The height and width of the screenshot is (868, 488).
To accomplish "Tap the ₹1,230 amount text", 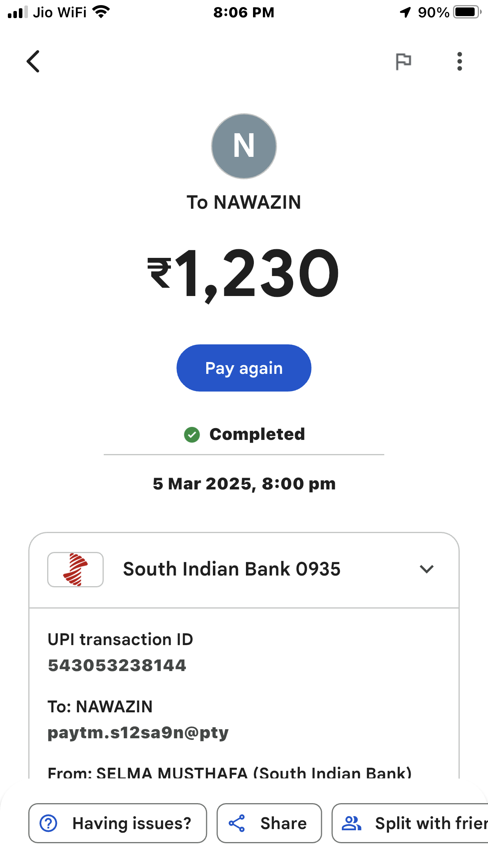I will click(244, 273).
